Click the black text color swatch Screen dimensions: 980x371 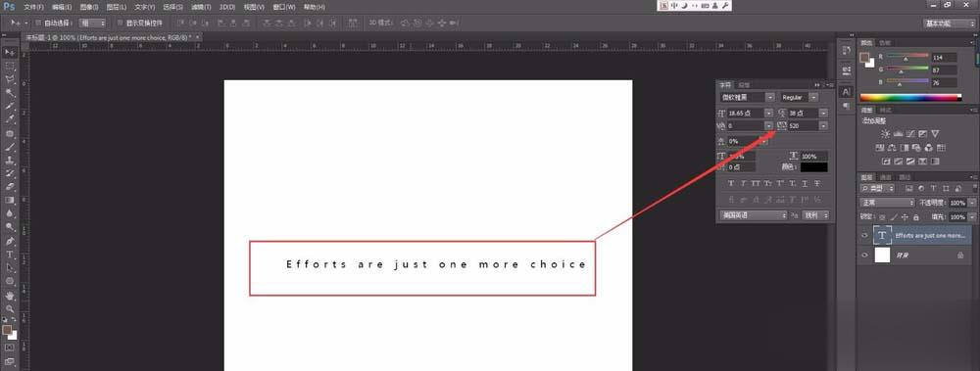[813, 167]
